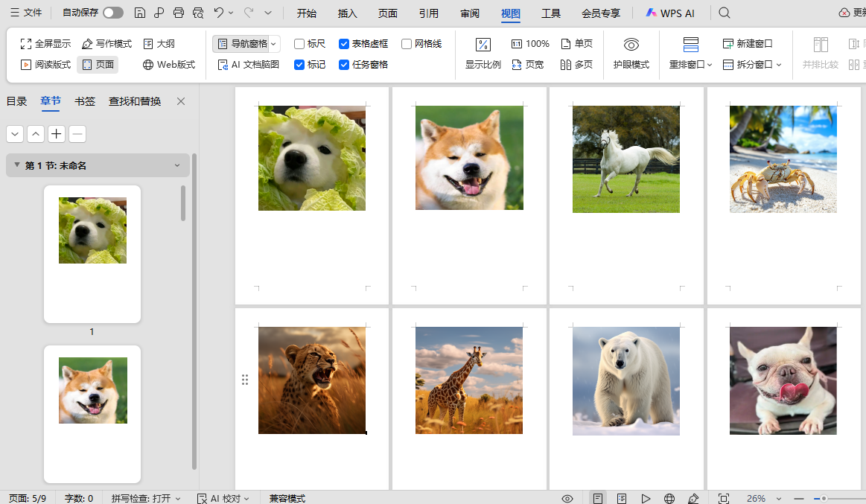Open the 第 1 节 section options chevron

tap(177, 165)
